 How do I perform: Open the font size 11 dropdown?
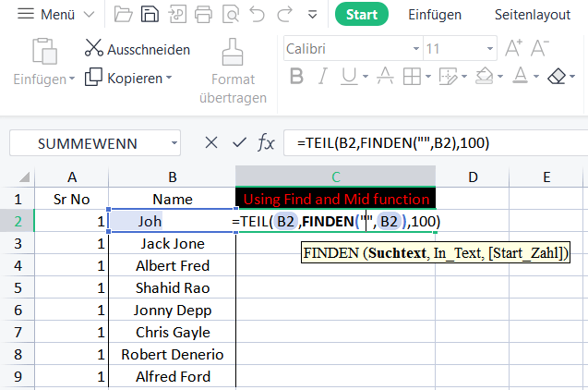click(x=490, y=48)
